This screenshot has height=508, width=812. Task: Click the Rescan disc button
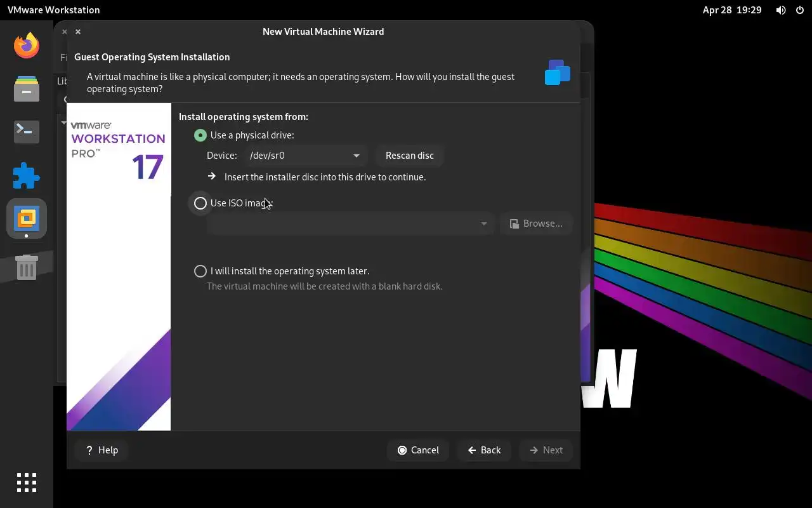(x=410, y=156)
